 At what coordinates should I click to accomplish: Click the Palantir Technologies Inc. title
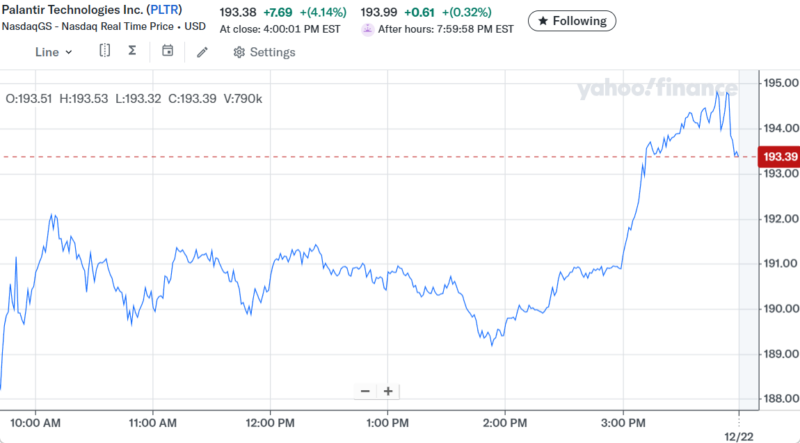point(72,10)
